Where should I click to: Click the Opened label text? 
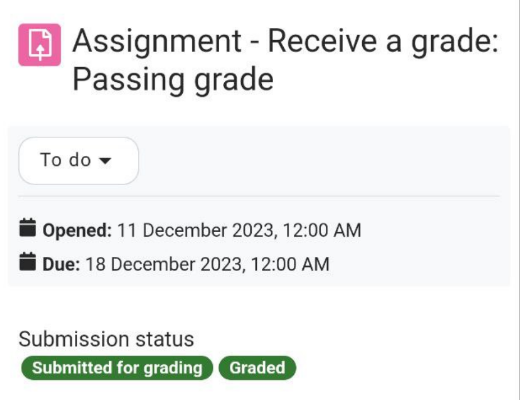77,230
